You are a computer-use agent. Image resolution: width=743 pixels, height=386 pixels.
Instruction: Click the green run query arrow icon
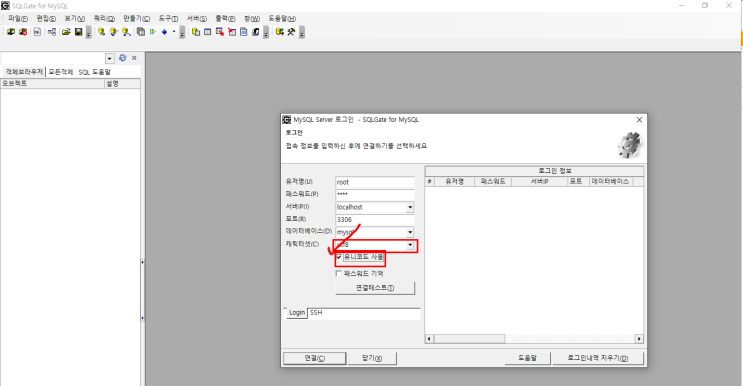(153, 32)
